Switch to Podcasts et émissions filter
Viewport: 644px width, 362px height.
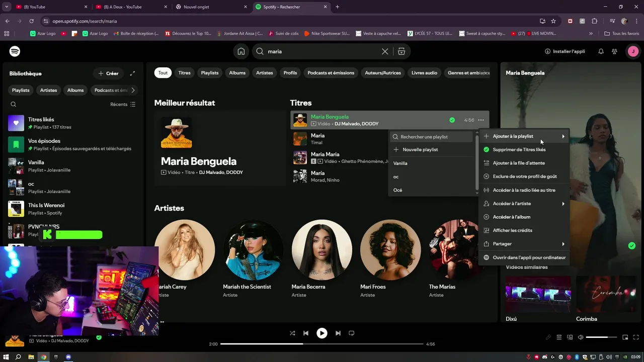coord(331,73)
